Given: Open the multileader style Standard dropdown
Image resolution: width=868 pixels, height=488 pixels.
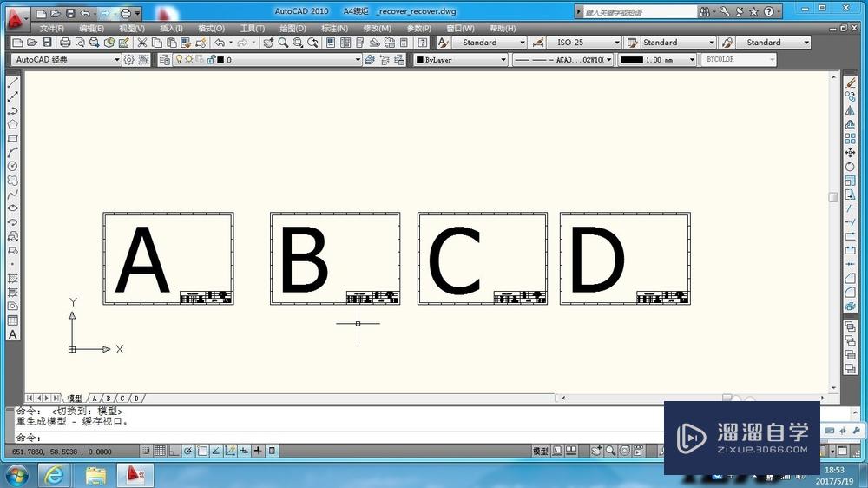Looking at the screenshot, I should [x=806, y=43].
